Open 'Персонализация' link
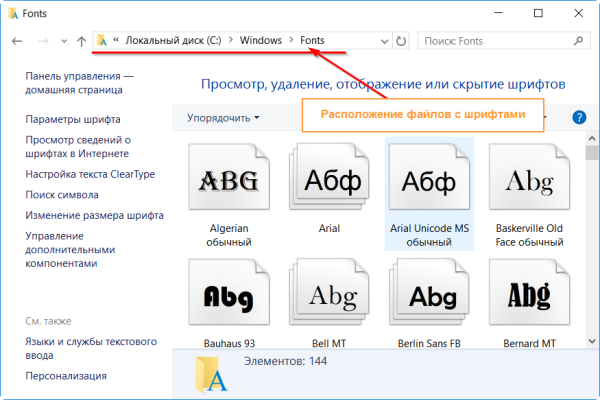Screen dimensions: 600x400 coord(66,376)
